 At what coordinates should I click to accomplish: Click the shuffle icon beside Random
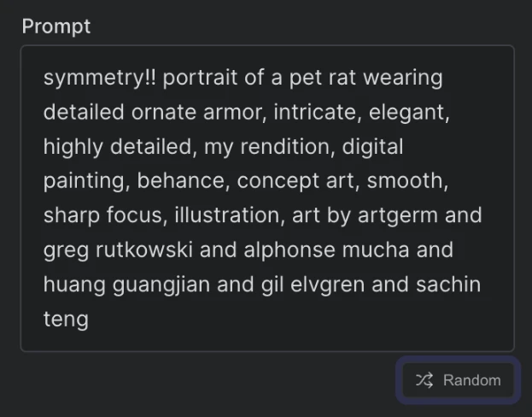[424, 380]
